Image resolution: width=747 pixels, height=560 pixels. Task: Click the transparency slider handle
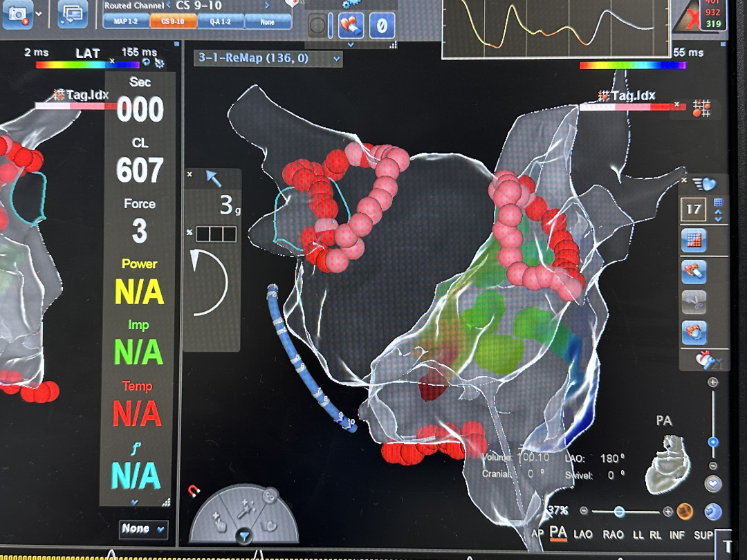[x=619, y=512]
